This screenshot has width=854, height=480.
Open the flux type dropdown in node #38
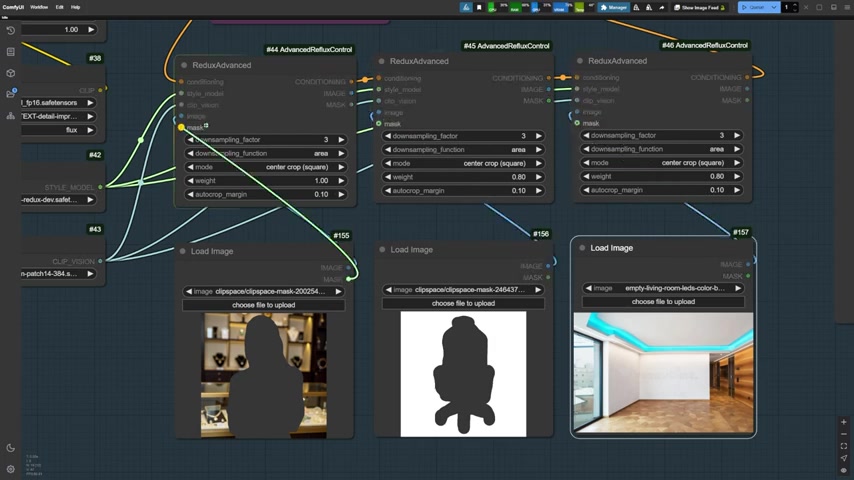click(58, 130)
